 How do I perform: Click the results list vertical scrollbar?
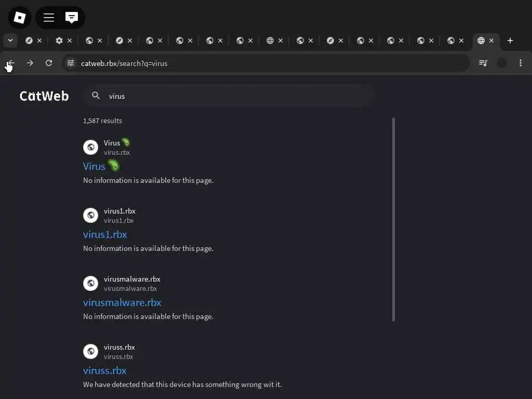(393, 218)
